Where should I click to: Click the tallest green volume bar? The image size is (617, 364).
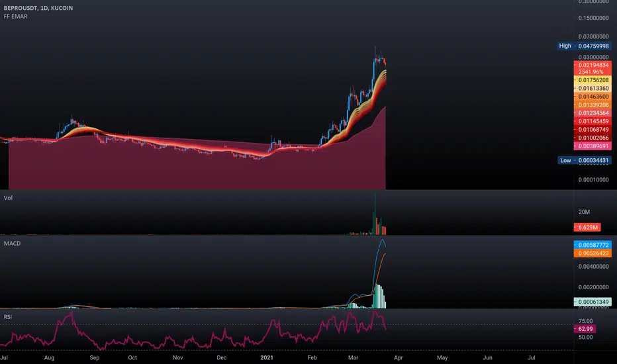coord(375,214)
